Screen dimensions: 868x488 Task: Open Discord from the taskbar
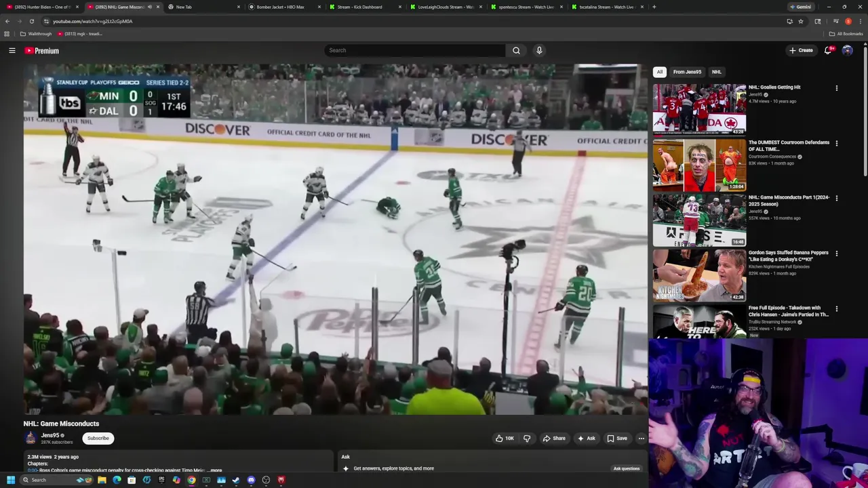click(x=251, y=480)
